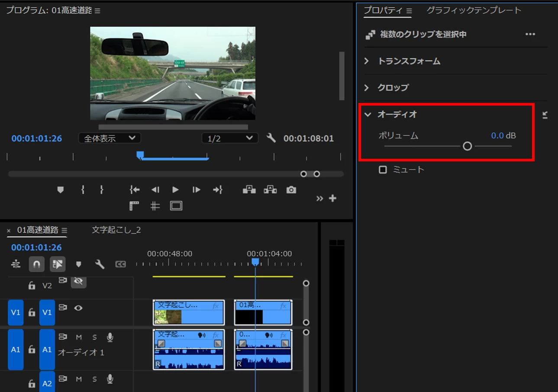558x392 pixels.
Task: Switch to the プロパティ tab
Action: point(383,10)
